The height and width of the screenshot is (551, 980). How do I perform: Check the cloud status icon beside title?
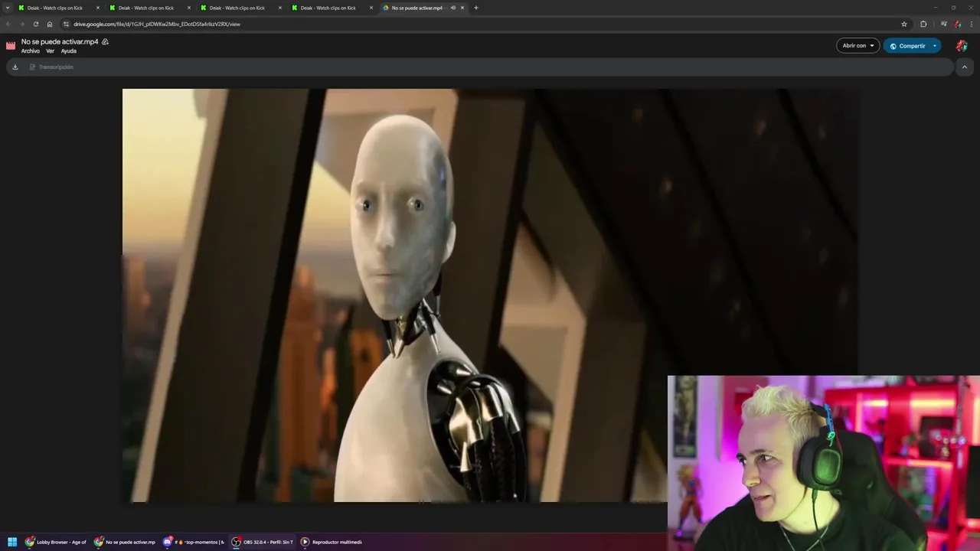(105, 41)
